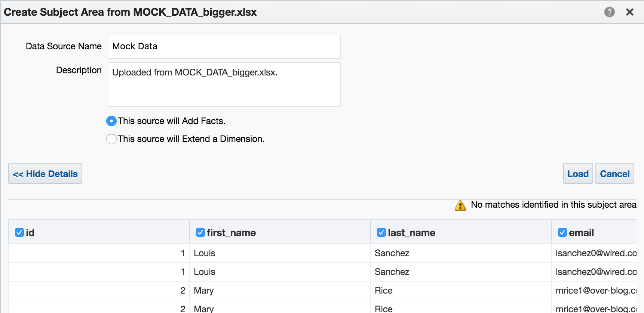Click into the Description text area
Screen dimensions: 644x313
click(224, 84)
